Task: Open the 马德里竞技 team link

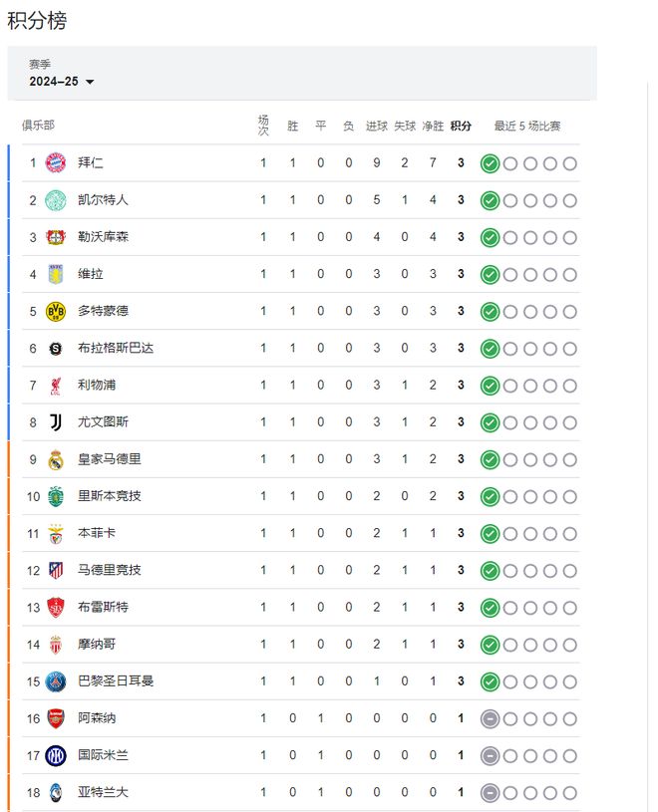Action: coord(110,570)
